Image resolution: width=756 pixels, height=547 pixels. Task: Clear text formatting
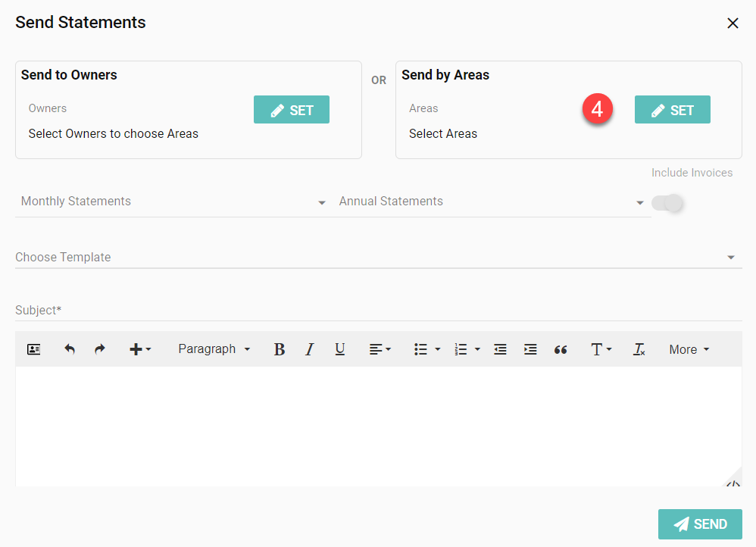[639, 349]
